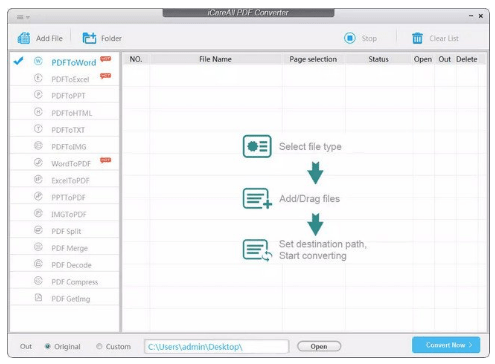Select the ExcelToPDF text label
The height and width of the screenshot is (364, 495).
(x=70, y=181)
